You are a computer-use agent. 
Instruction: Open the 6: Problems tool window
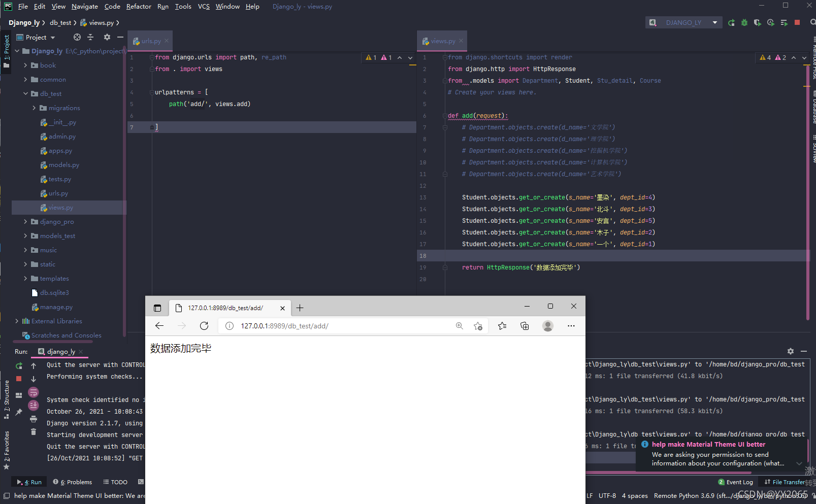pyautogui.click(x=73, y=482)
